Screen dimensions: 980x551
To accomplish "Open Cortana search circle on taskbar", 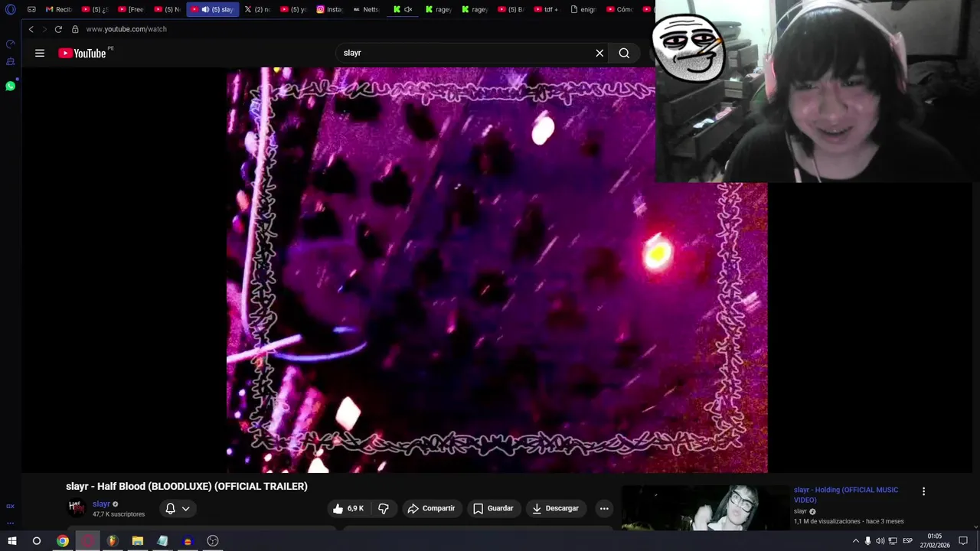I will pos(36,541).
